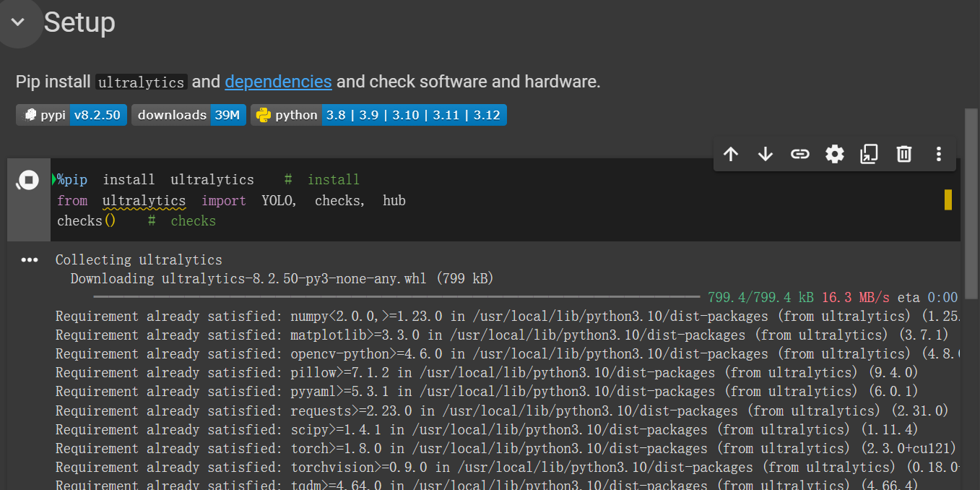Collapse the Setup section
Screen dimensions: 980x490
18,22
